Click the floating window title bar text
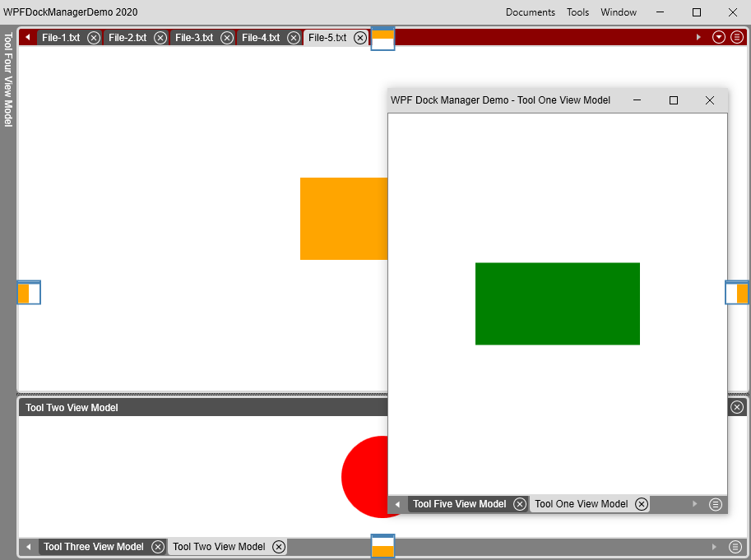This screenshot has height=560, width=751. (500, 100)
